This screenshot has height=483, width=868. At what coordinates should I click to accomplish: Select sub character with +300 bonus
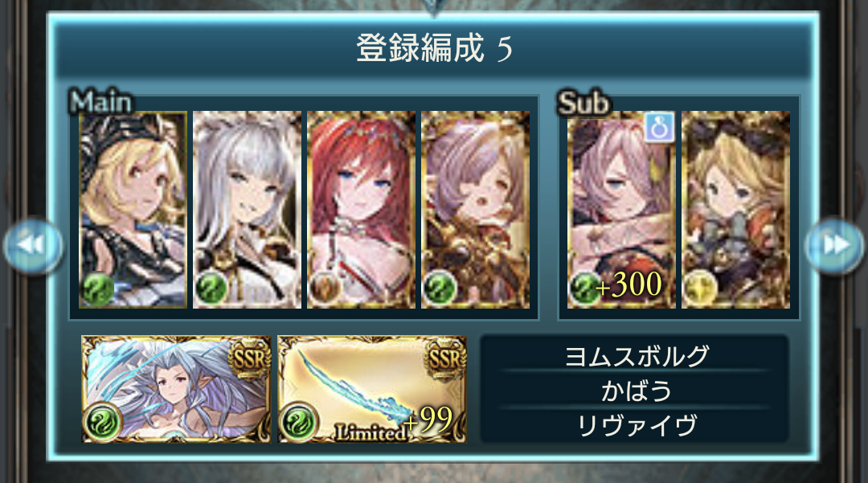[621, 210]
